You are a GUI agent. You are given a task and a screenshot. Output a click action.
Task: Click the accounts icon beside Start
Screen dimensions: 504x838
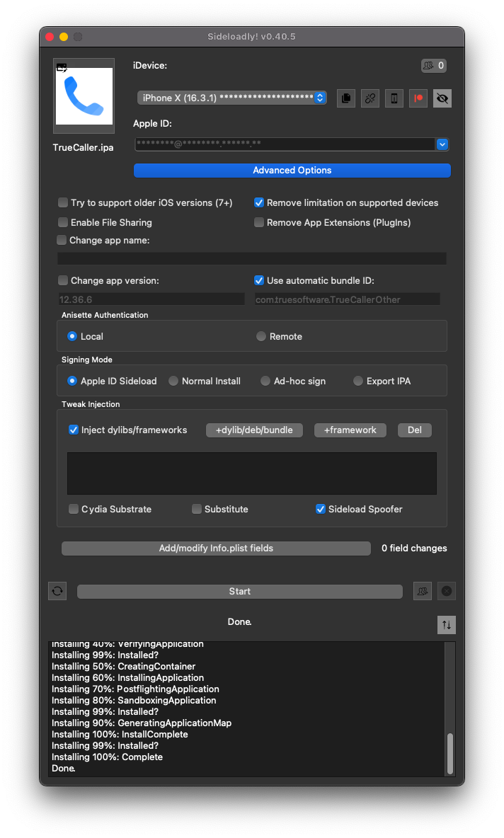tap(422, 591)
